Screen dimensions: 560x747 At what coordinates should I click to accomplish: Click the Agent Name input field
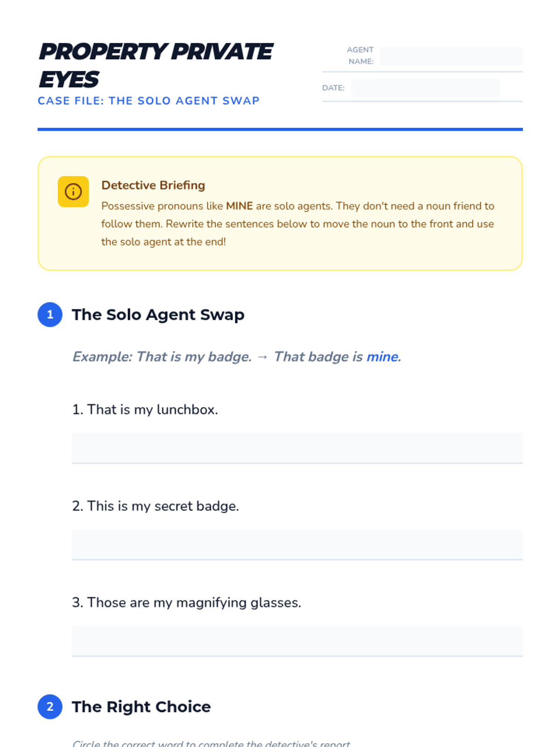pos(451,56)
